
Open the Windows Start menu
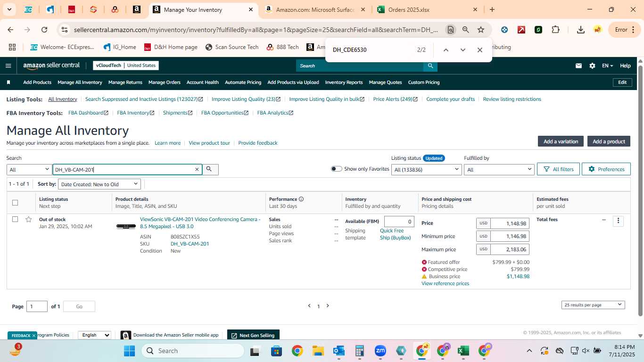[x=129, y=351]
